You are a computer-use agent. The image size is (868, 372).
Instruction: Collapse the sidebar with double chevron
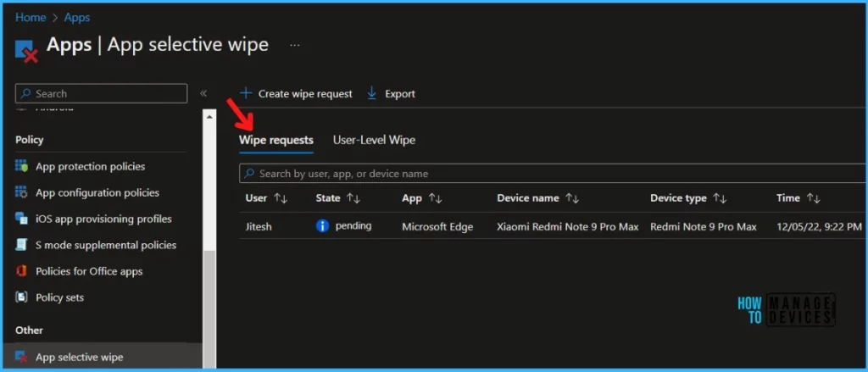tap(203, 93)
